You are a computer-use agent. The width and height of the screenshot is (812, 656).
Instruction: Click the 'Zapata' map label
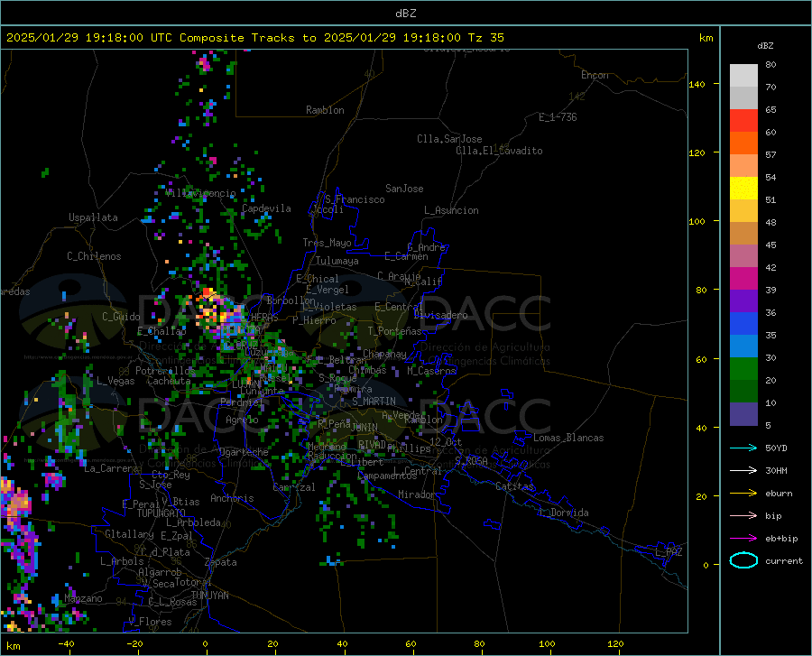tap(221, 562)
